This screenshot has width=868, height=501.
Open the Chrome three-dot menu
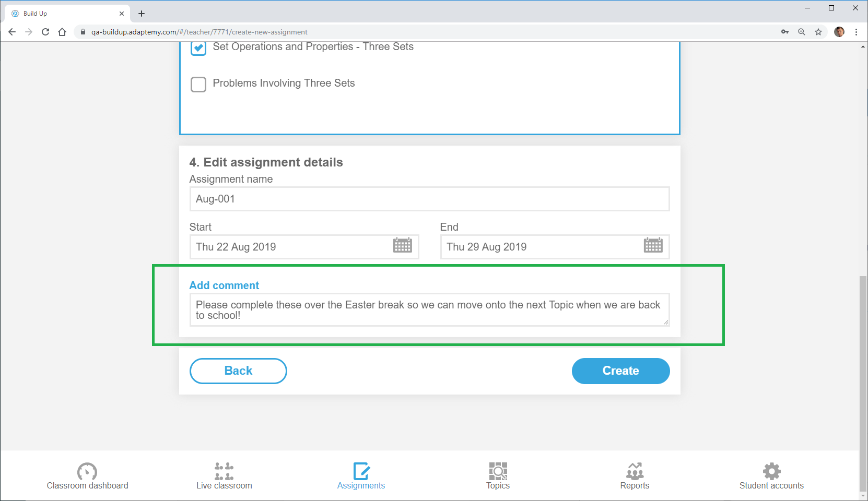pyautogui.click(x=856, y=32)
